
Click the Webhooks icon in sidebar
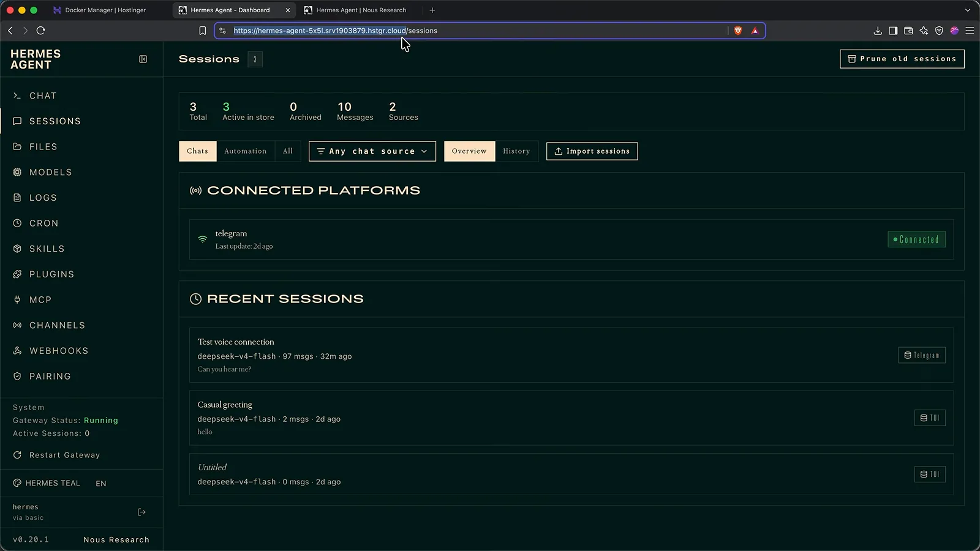(17, 351)
